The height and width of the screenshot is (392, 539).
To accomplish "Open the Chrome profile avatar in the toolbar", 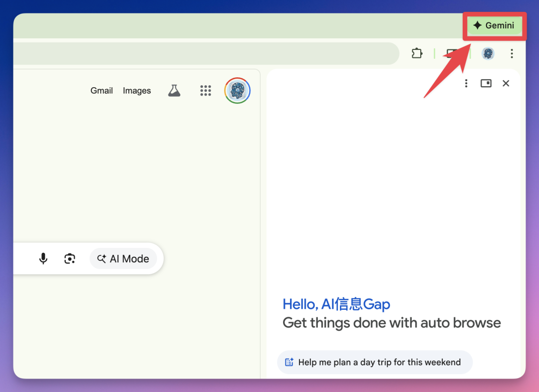I will [x=488, y=53].
